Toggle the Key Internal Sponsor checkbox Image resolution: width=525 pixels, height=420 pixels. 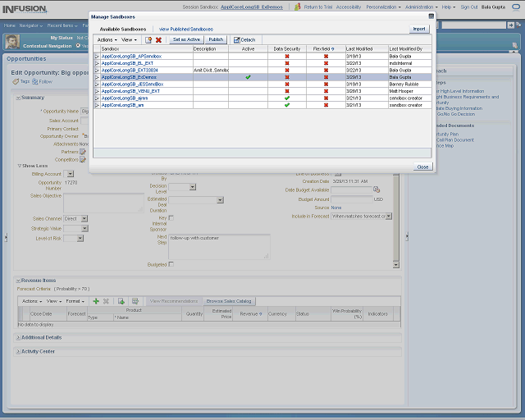[171, 217]
